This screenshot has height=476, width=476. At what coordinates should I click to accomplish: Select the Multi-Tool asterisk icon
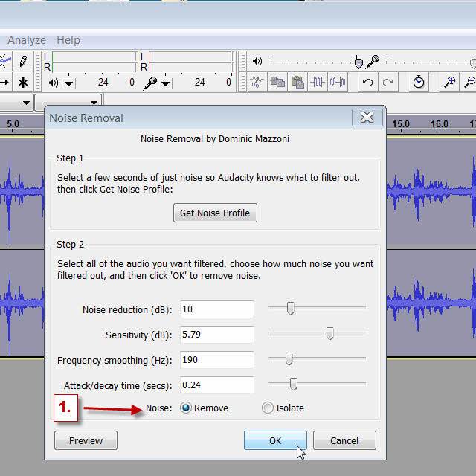coord(23,83)
